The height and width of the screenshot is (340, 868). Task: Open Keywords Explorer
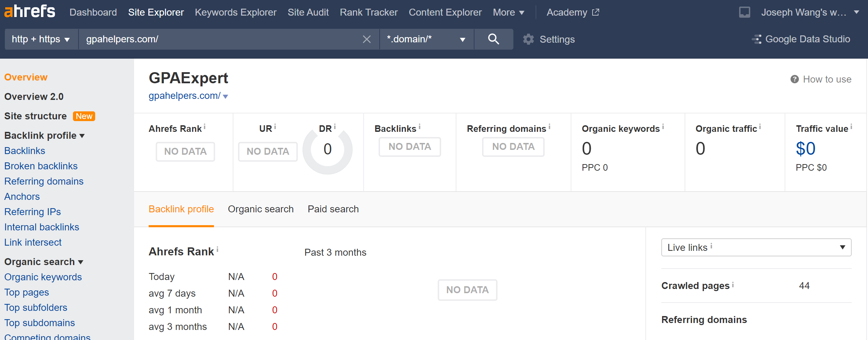tap(235, 12)
